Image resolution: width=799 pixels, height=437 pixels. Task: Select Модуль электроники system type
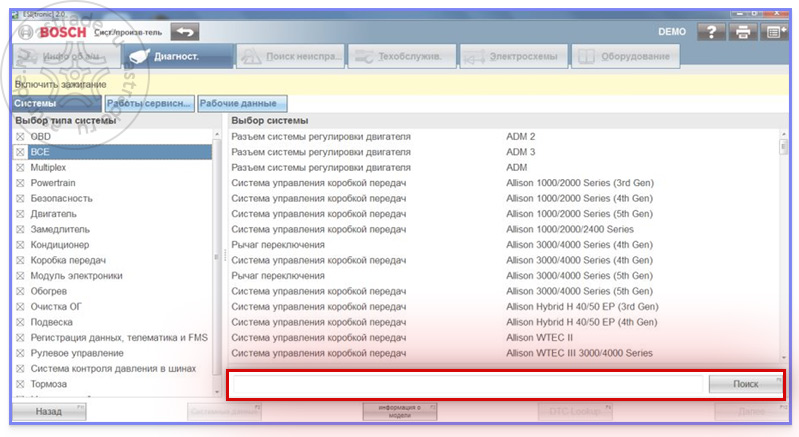tap(112, 276)
